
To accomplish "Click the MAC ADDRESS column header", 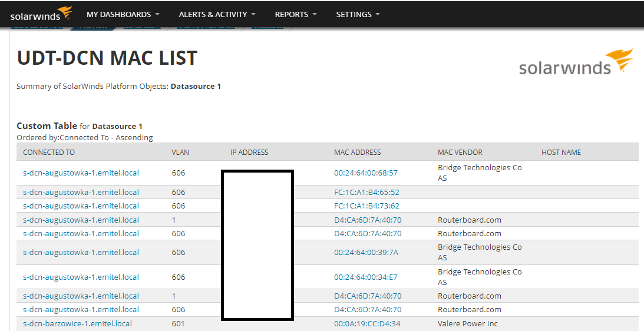I will coord(357,153).
